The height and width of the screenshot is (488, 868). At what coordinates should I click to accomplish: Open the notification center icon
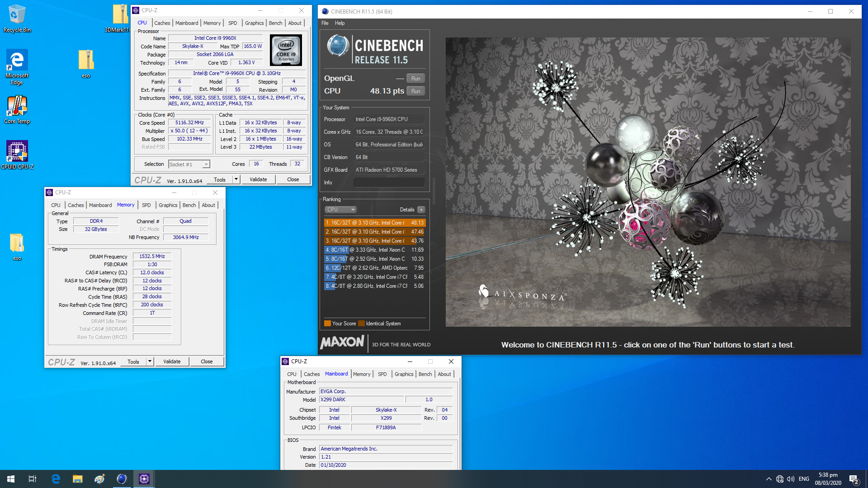[854, 479]
